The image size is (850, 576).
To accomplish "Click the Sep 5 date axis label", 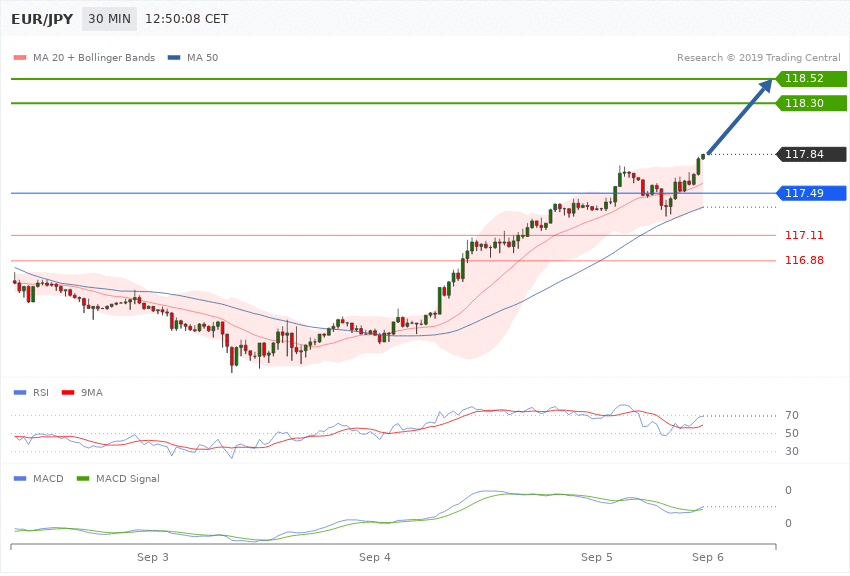I will (x=596, y=557).
